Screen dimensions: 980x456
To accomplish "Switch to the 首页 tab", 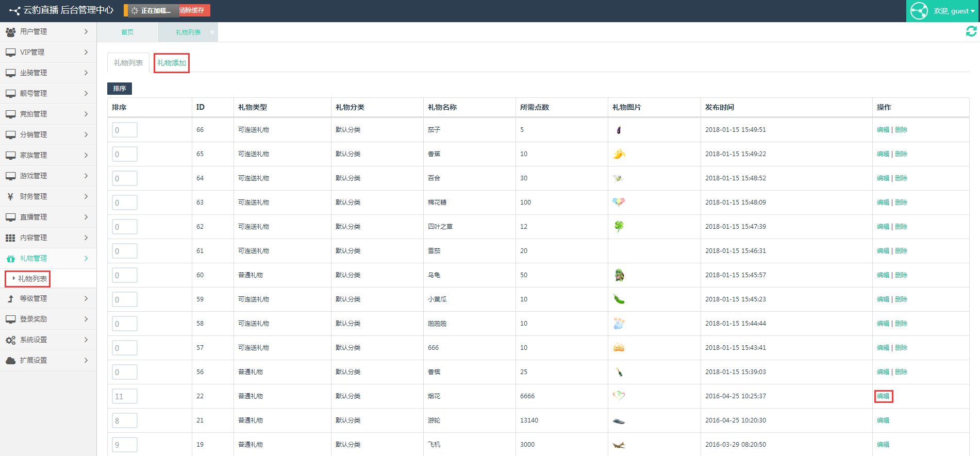I will 127,32.
